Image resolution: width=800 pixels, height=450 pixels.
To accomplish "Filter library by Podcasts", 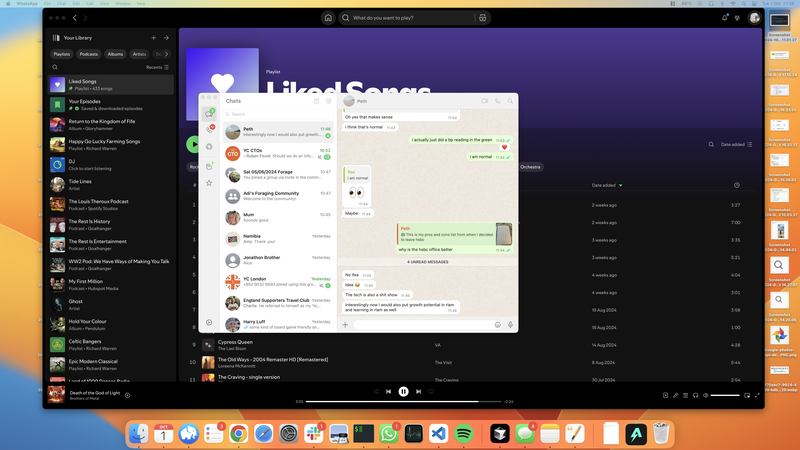I will [x=88, y=54].
